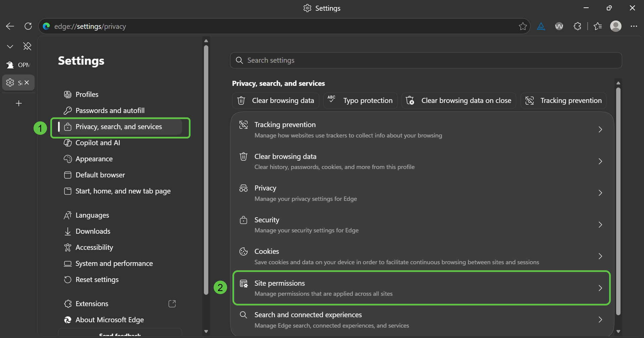Click the trash icon of Clear browsing data row
Screen dimensions: 644x338
244,157
